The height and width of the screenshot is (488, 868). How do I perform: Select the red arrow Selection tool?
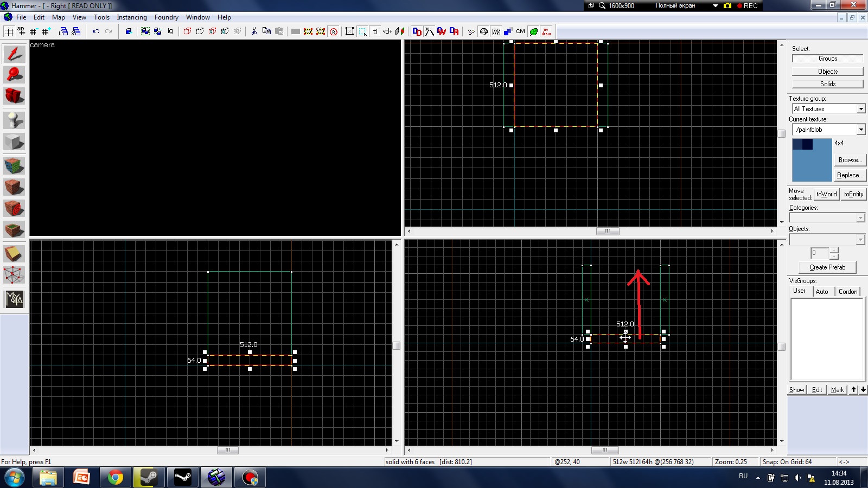click(x=15, y=54)
